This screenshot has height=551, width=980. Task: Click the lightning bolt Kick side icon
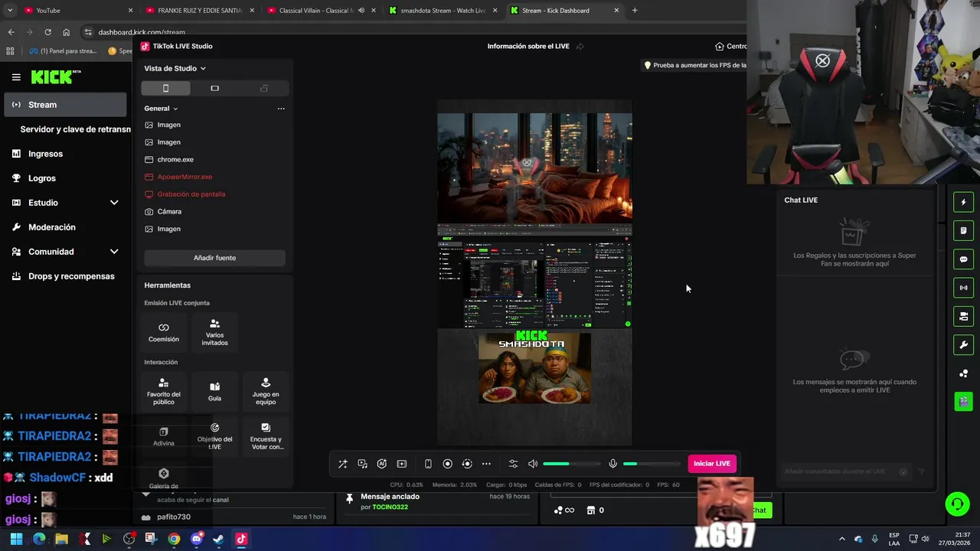(963, 203)
